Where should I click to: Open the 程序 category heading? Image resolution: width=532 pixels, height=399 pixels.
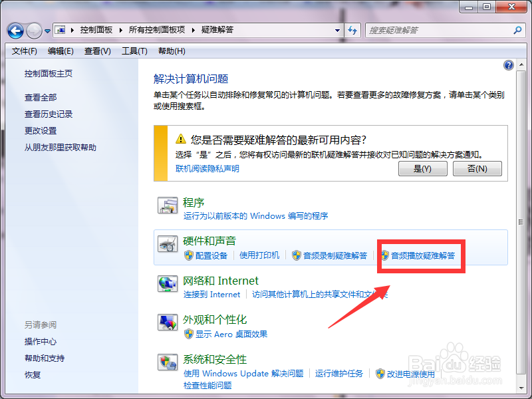click(x=194, y=203)
